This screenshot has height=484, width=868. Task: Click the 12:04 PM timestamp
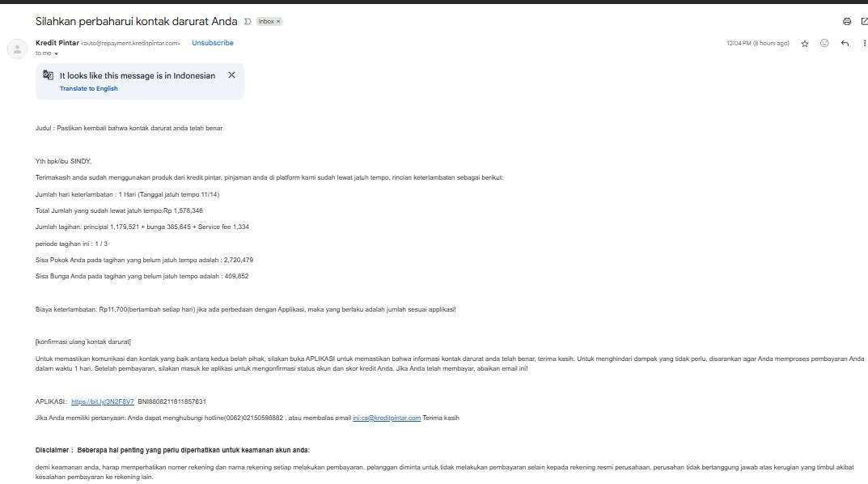[x=757, y=44]
